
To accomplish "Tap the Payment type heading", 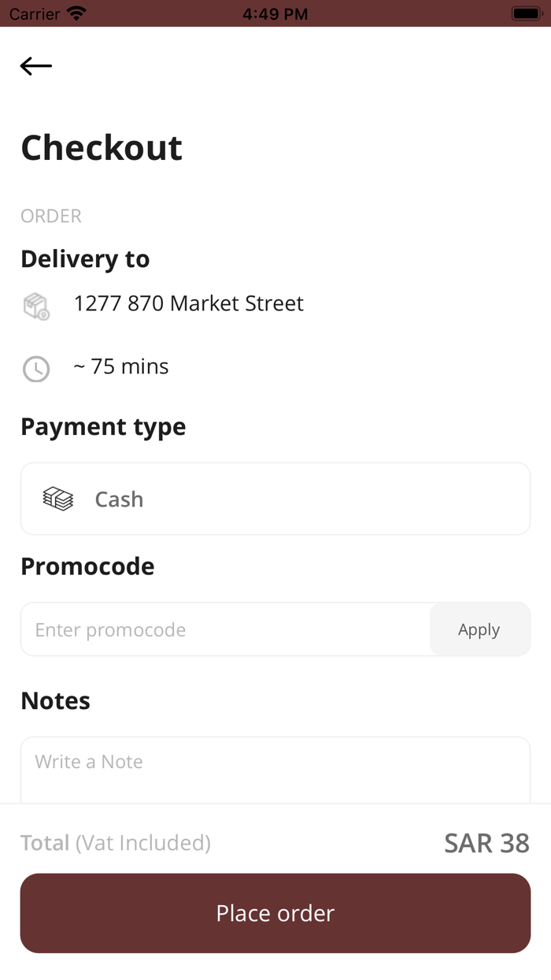I will pyautogui.click(x=103, y=426).
